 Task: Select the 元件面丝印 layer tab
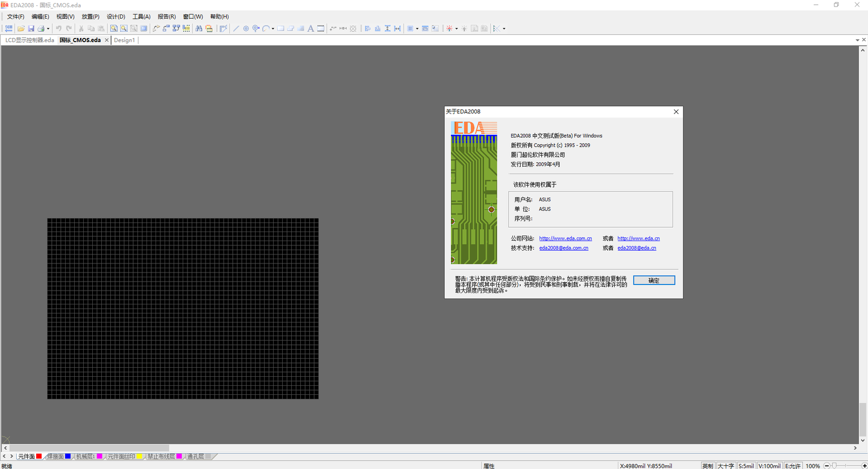[x=125, y=457]
